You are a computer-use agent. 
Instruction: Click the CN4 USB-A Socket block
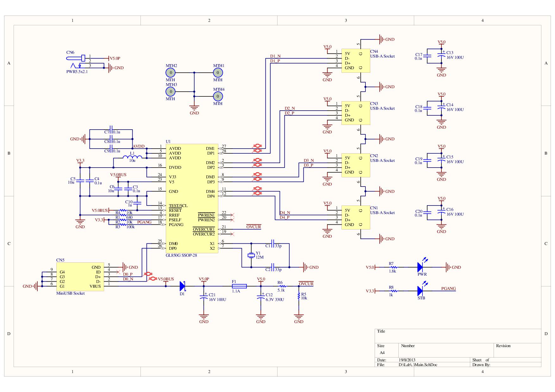355,60
